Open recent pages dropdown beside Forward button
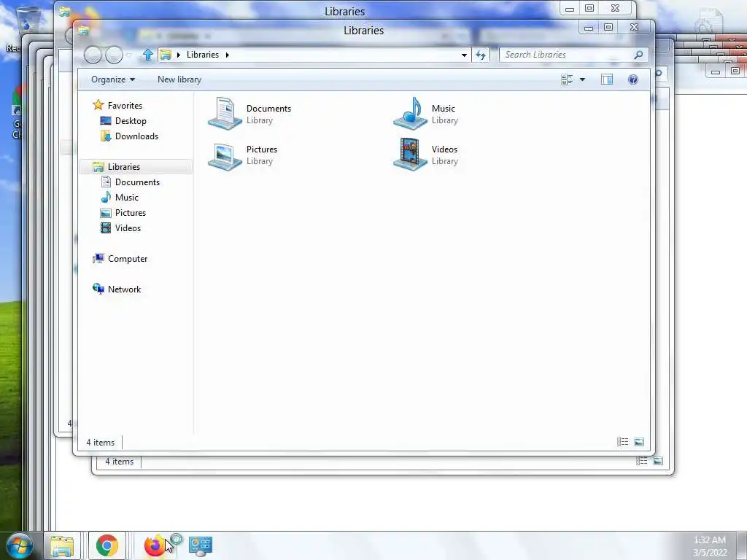 tap(128, 55)
